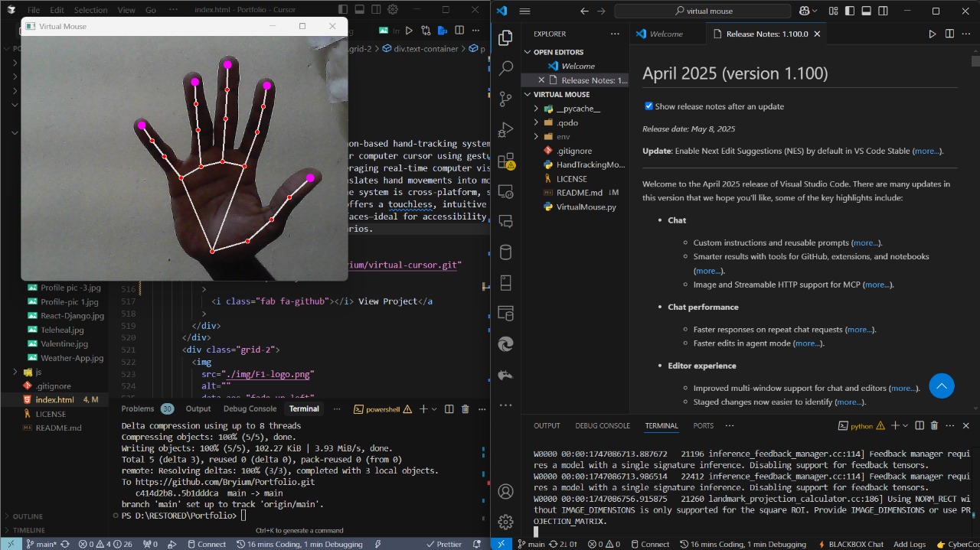
Task: Open the File menu in Cursor
Action: tap(34, 10)
